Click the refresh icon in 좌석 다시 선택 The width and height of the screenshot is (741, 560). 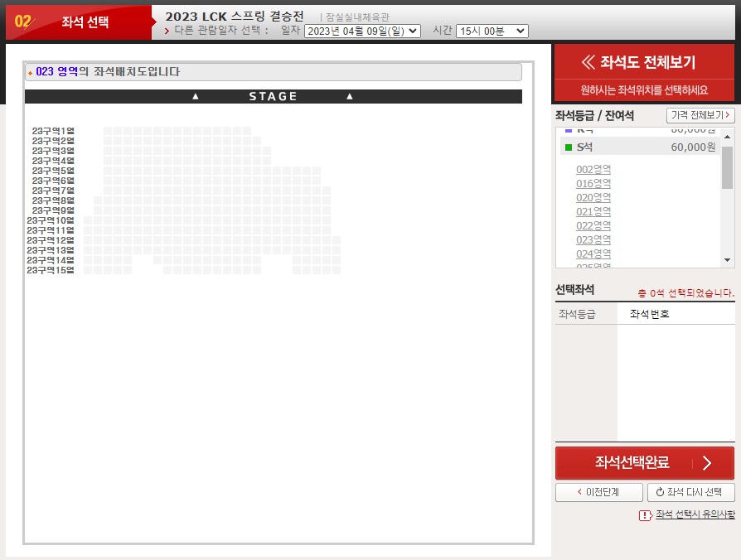pos(661,492)
